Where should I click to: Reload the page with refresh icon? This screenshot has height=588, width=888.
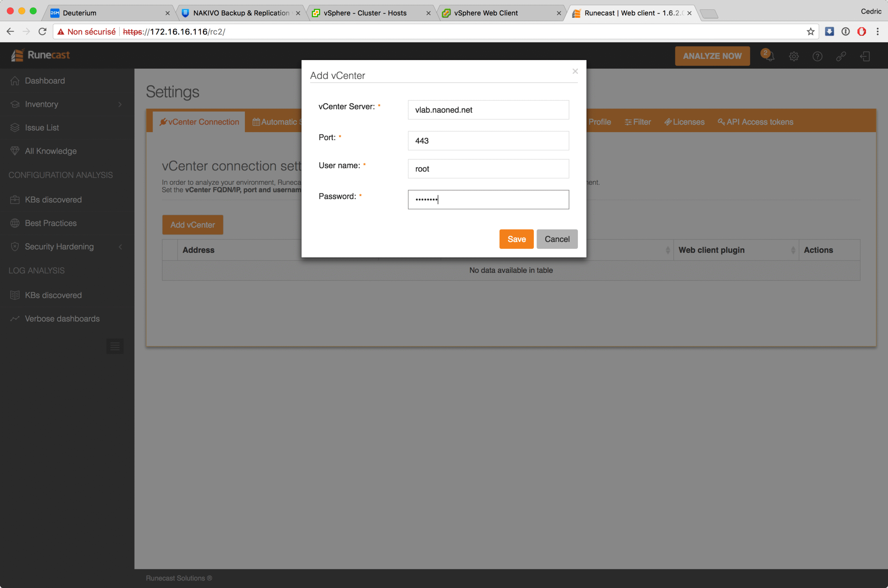[42, 32]
